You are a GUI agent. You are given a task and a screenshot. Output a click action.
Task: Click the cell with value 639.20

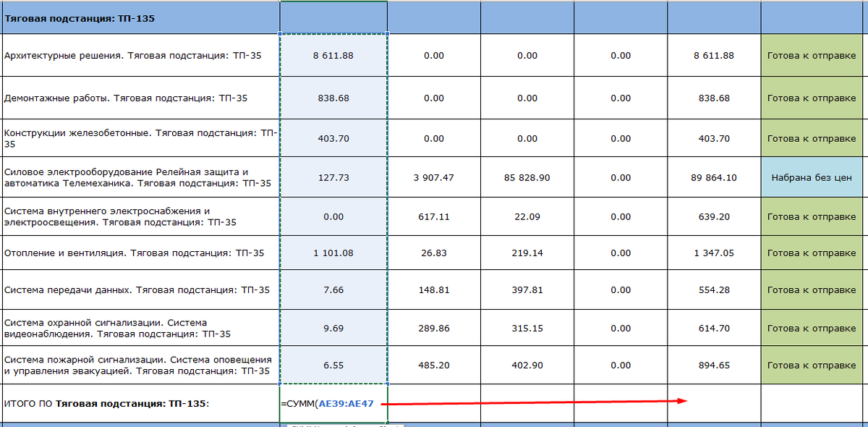click(x=714, y=216)
